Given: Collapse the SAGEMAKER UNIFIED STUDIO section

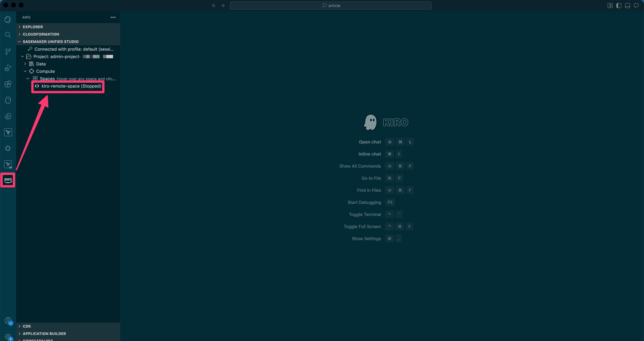Looking at the screenshot, I should [68, 41].
